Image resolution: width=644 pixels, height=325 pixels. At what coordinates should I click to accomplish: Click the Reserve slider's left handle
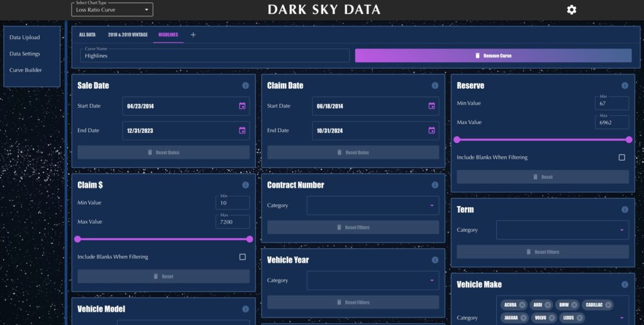[x=457, y=140]
